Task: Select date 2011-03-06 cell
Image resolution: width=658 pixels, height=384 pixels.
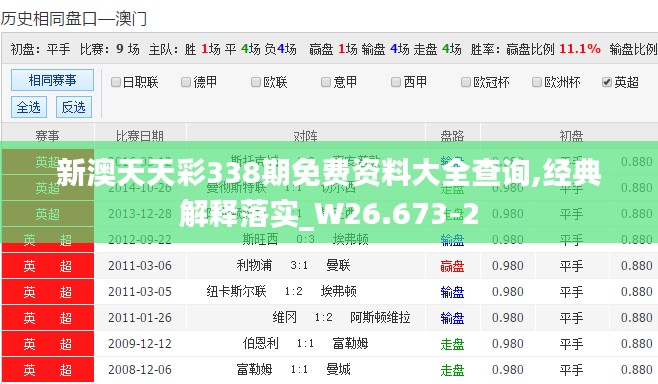Action: [140, 266]
